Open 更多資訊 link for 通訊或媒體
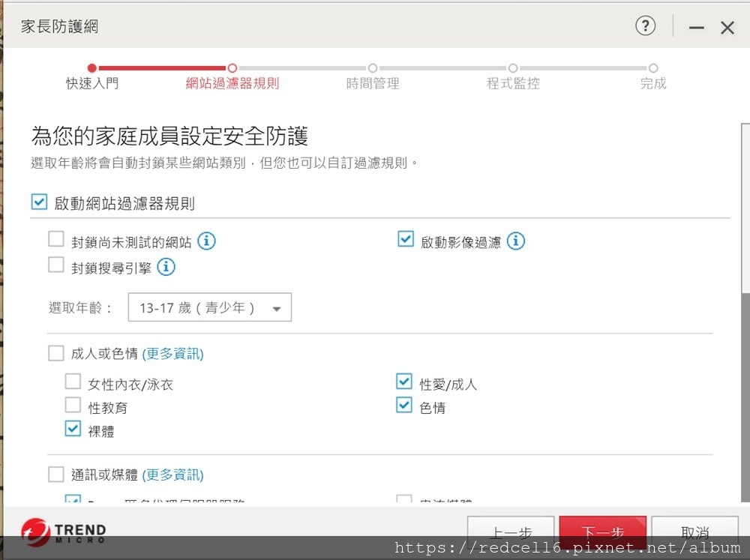Screen dimensions: 750x560 [x=172, y=475]
